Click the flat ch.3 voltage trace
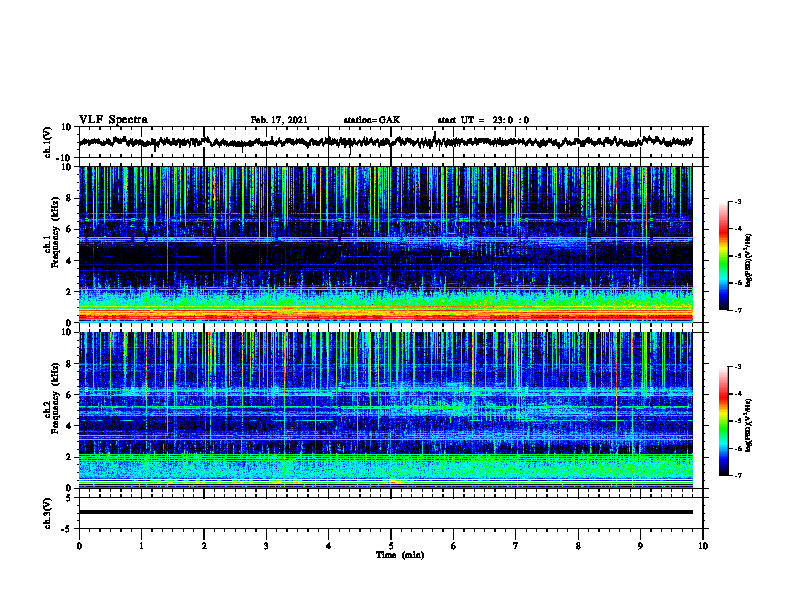This screenshot has width=792, height=612. pyautogui.click(x=385, y=512)
